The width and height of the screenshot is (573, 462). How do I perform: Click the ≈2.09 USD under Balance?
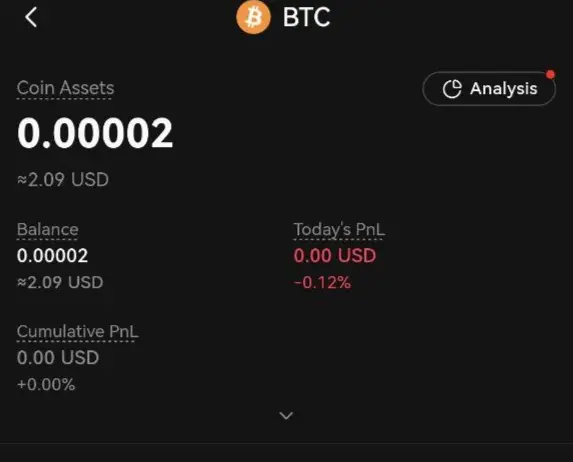click(x=60, y=282)
